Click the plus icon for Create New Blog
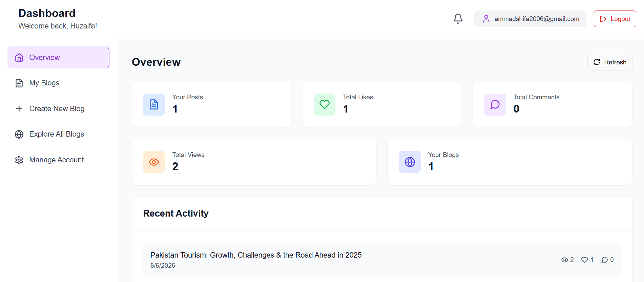 [19, 108]
